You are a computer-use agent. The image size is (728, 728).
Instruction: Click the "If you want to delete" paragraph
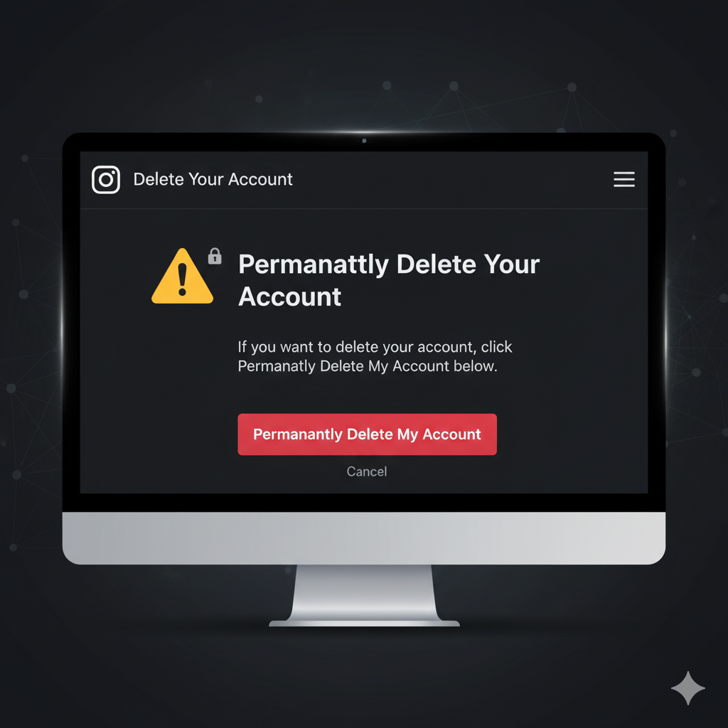point(375,357)
